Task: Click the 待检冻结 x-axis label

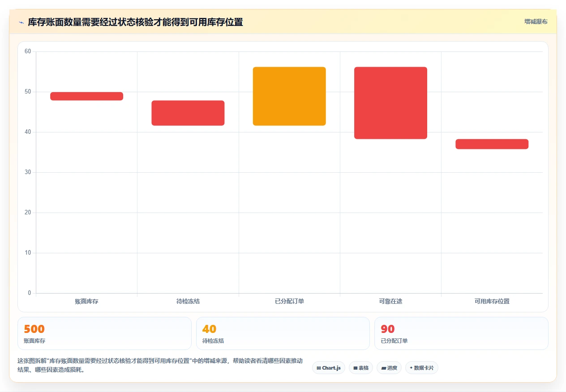Action: click(x=188, y=302)
